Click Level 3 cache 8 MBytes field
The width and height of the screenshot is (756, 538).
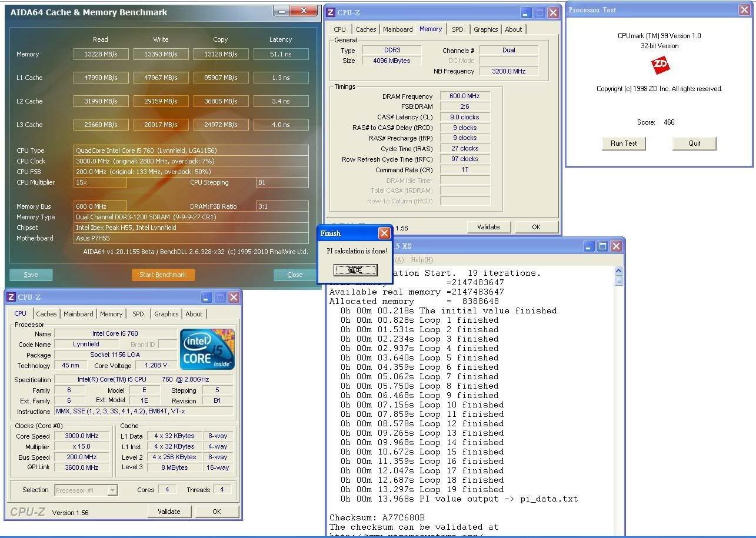tap(174, 467)
